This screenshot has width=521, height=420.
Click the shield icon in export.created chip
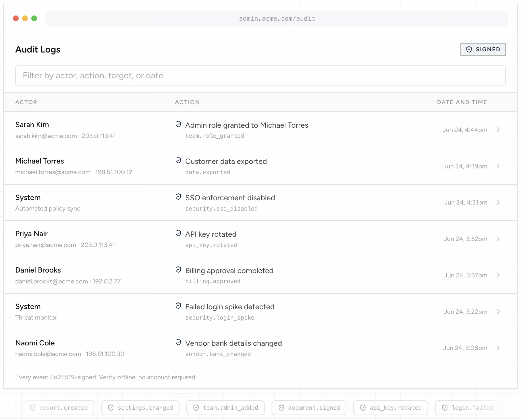(33, 408)
